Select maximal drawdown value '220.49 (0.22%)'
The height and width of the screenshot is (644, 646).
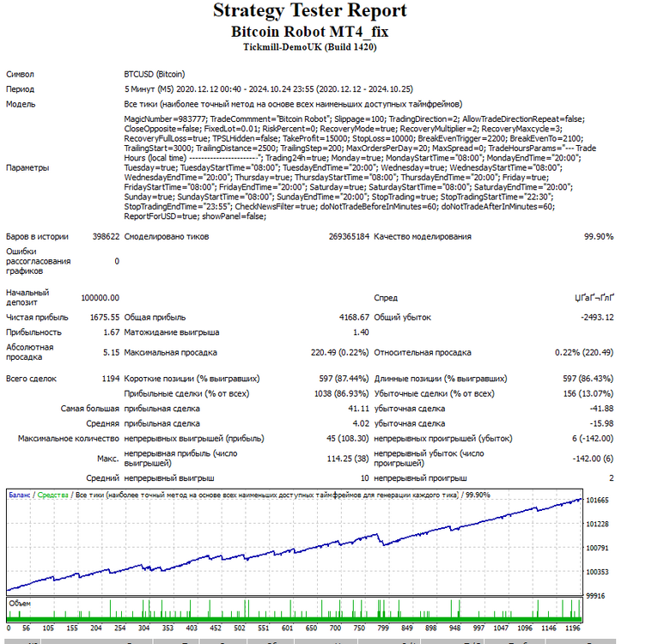339,352
